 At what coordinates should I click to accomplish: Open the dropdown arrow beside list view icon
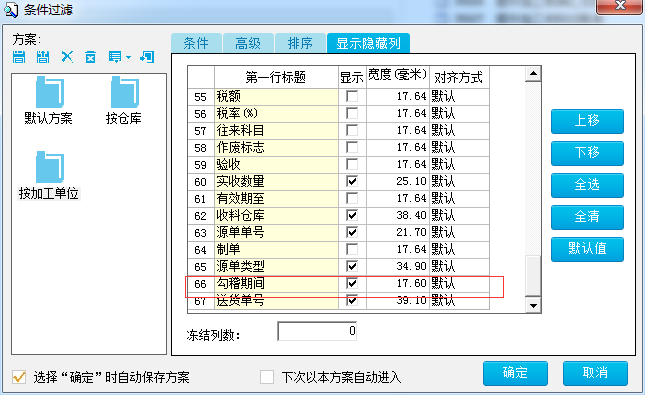[x=128, y=57]
